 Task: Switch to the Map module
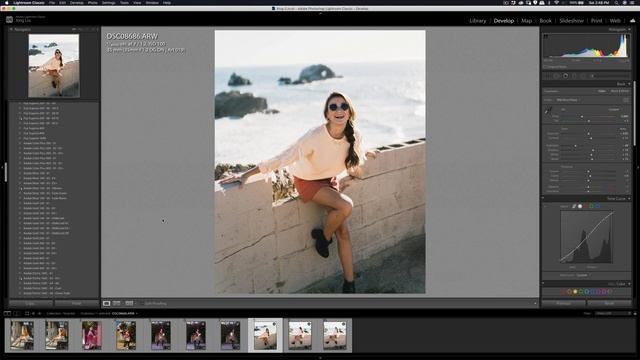pos(527,20)
